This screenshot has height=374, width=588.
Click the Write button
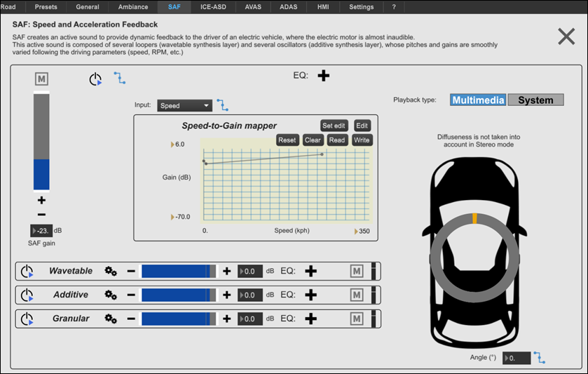(362, 140)
